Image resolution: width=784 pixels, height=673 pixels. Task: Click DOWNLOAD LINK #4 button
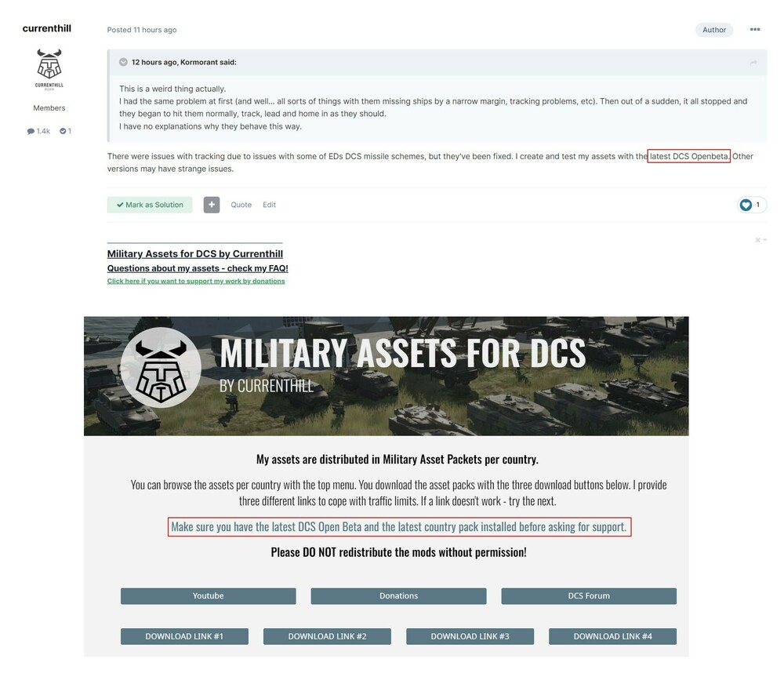pyautogui.click(x=612, y=636)
